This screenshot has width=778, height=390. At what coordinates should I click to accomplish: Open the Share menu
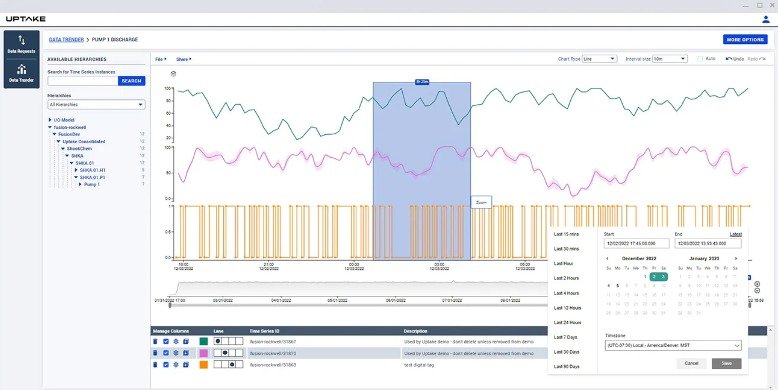pos(184,59)
